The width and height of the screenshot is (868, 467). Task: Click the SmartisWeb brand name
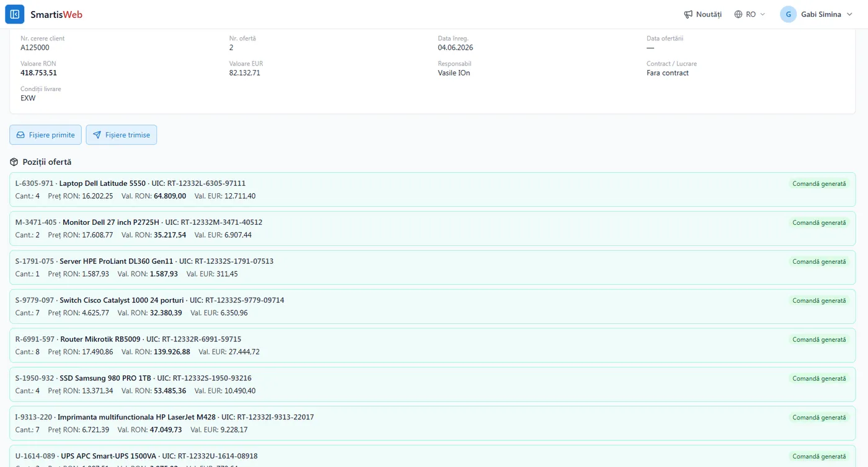tap(56, 14)
